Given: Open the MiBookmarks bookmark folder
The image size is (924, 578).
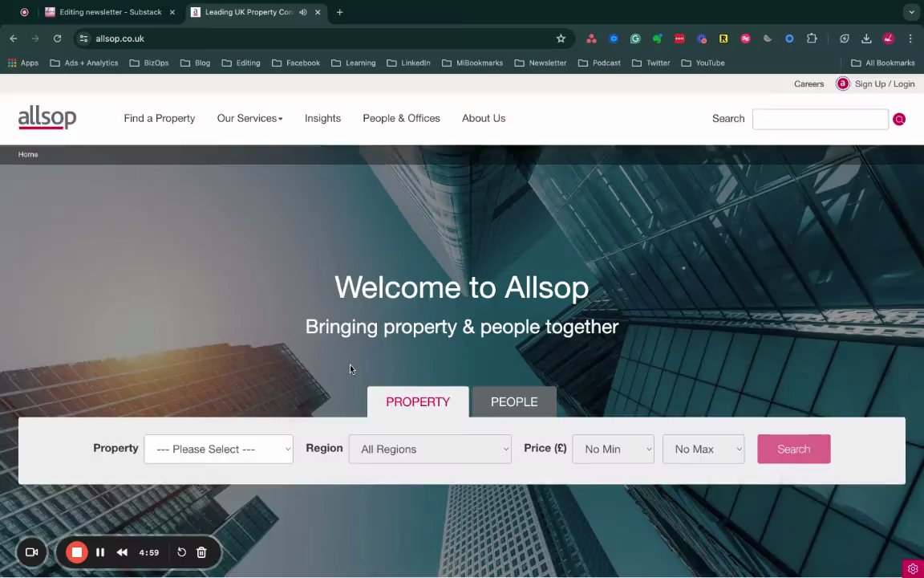Looking at the screenshot, I should coord(472,63).
